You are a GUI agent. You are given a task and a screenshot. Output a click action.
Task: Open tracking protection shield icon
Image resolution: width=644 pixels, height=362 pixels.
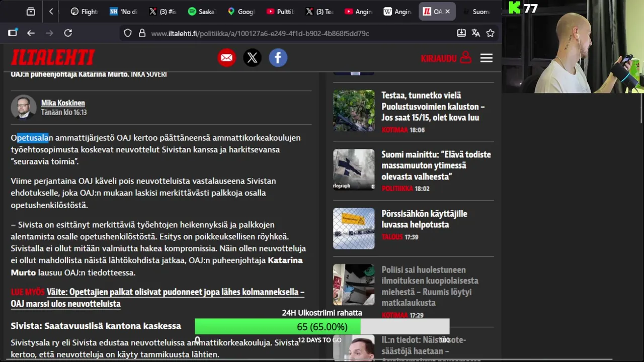tap(128, 33)
